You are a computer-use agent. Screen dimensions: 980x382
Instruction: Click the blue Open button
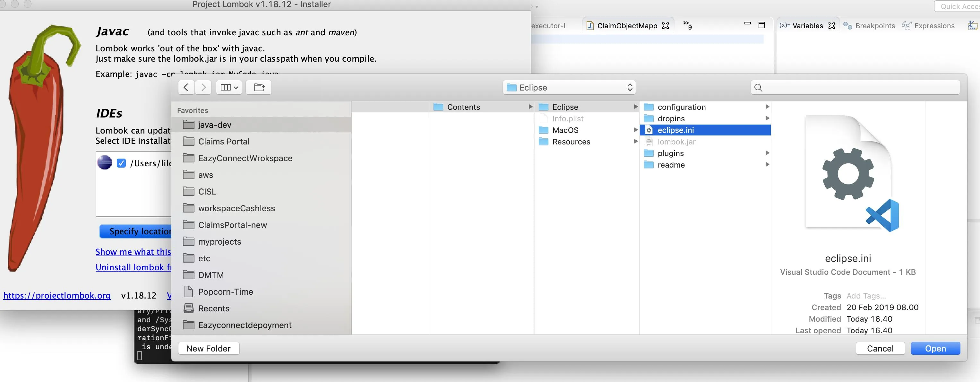(935, 348)
